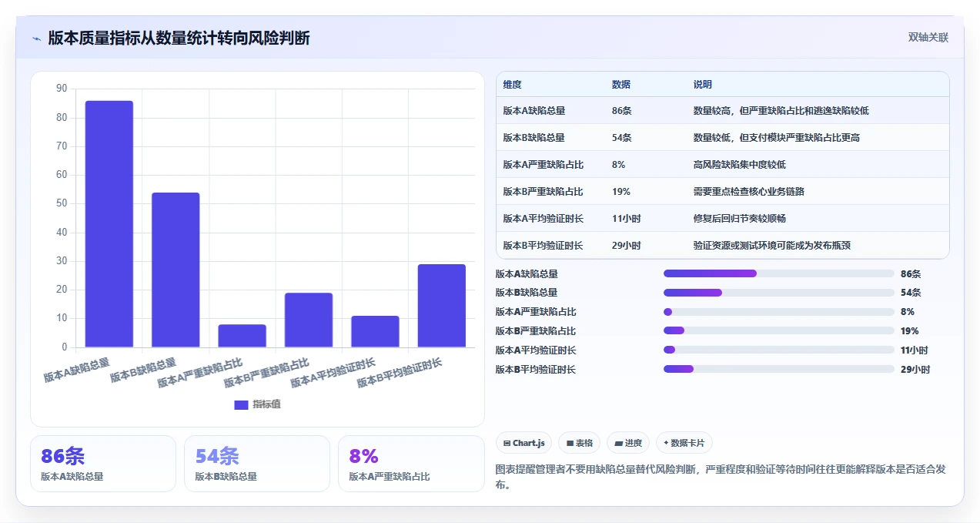Select the 版本B严重缺陷占比 table row label
The height and width of the screenshot is (523, 980).
[x=543, y=192]
